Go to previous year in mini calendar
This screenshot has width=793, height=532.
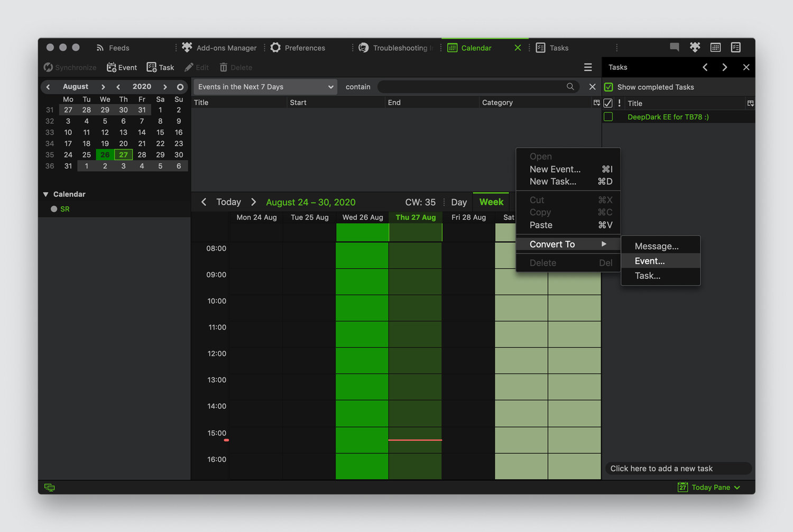[x=118, y=87]
